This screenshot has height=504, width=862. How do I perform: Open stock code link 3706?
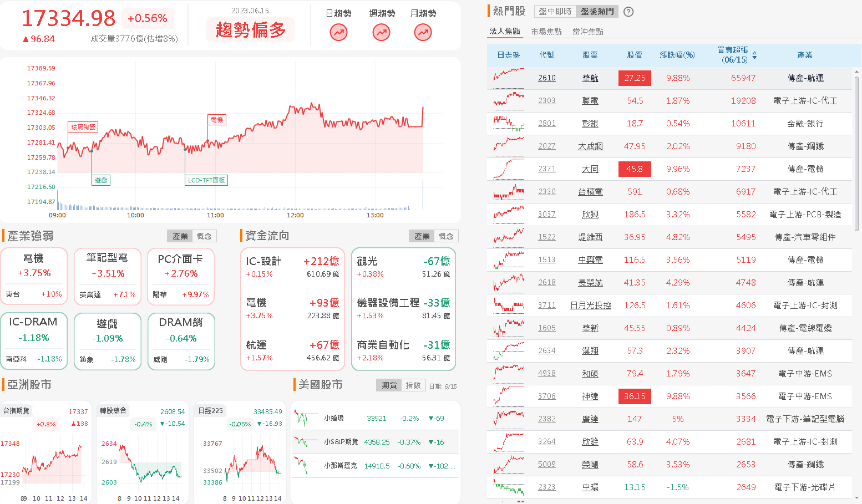click(547, 396)
